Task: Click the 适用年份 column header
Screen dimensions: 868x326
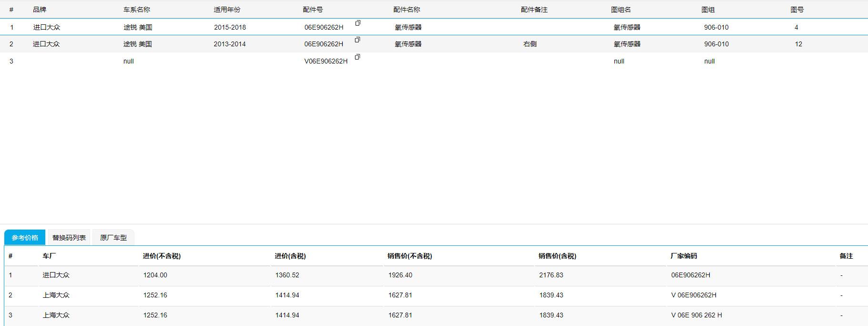Action: click(x=227, y=10)
